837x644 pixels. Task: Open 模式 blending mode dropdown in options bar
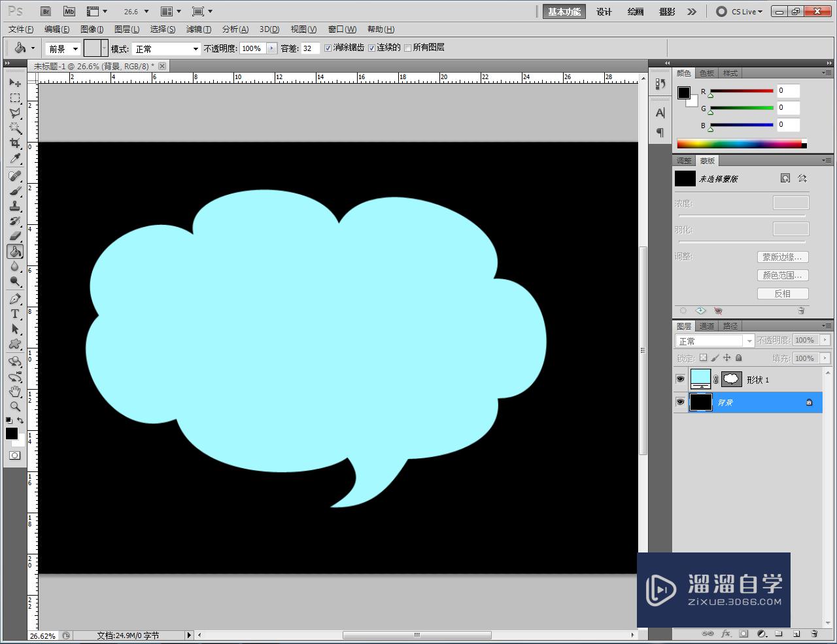tap(166, 48)
